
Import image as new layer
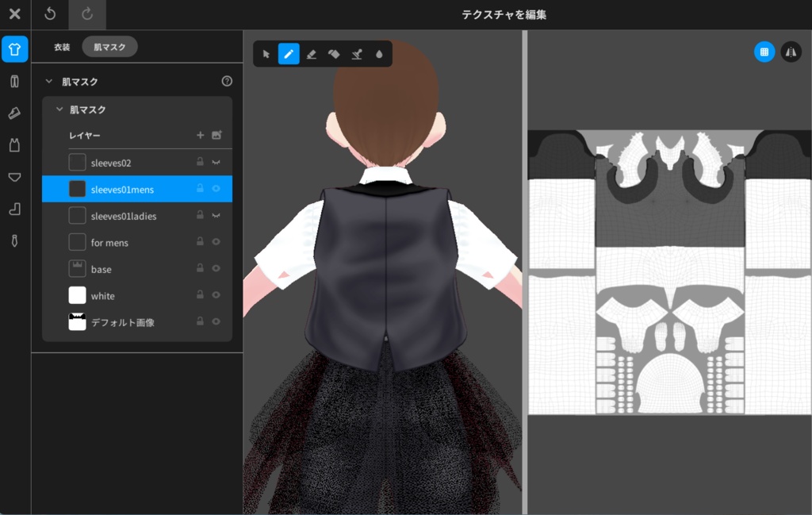(216, 135)
